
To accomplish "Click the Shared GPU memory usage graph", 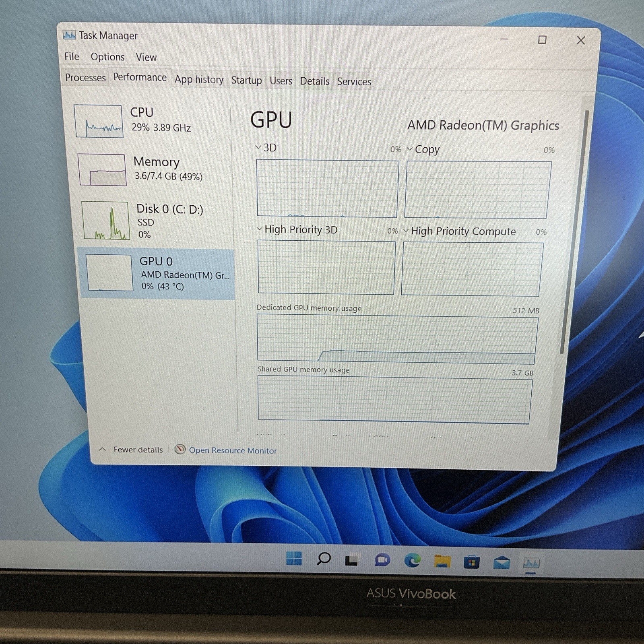I will point(394,400).
